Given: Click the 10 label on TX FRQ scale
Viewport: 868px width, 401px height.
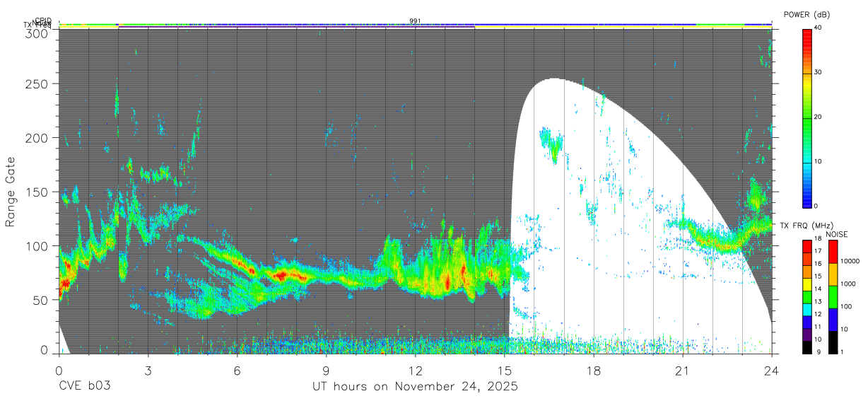Looking at the screenshot, I should [817, 339].
